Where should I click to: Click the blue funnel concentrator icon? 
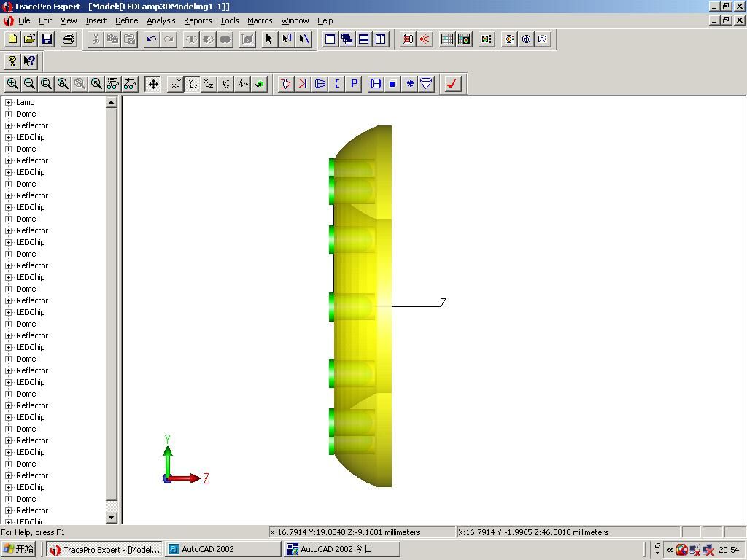click(426, 84)
